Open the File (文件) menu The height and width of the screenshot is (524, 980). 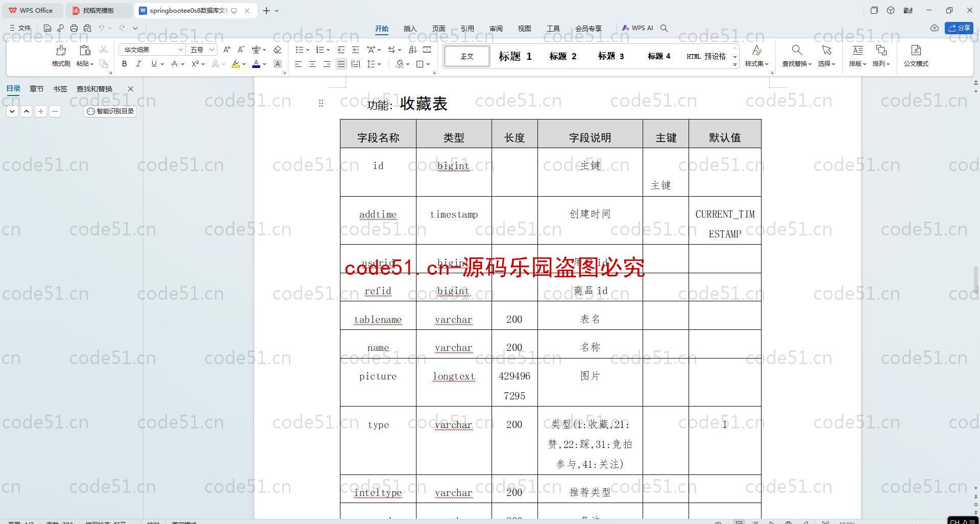[20, 28]
